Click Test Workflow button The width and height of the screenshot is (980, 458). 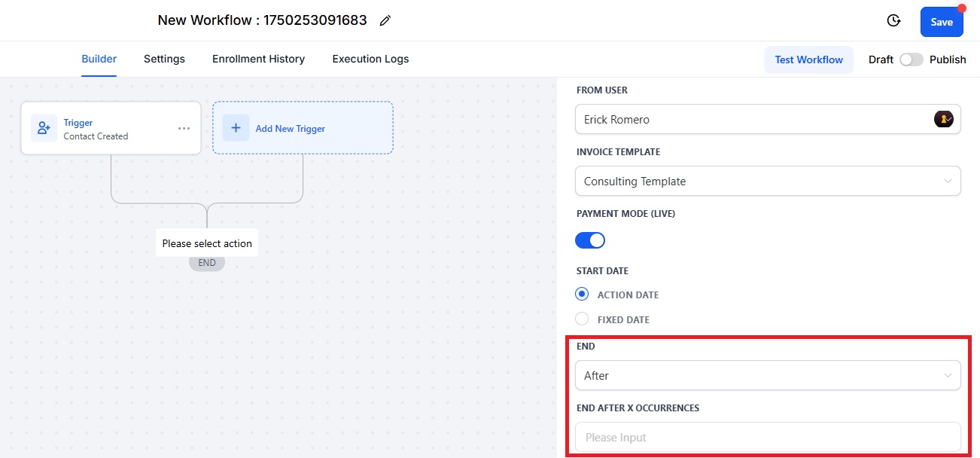[x=809, y=60]
